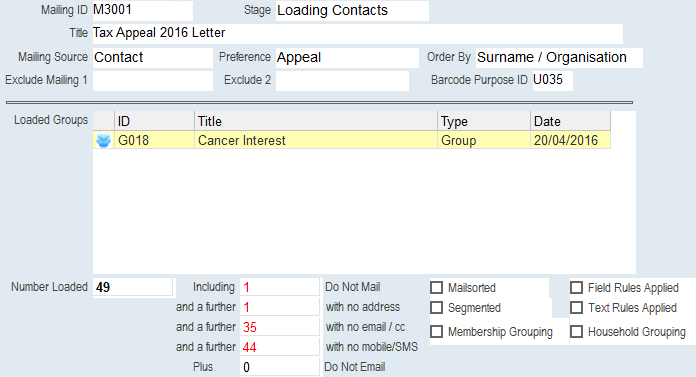Enable Household Grouping checkbox

pos(576,332)
